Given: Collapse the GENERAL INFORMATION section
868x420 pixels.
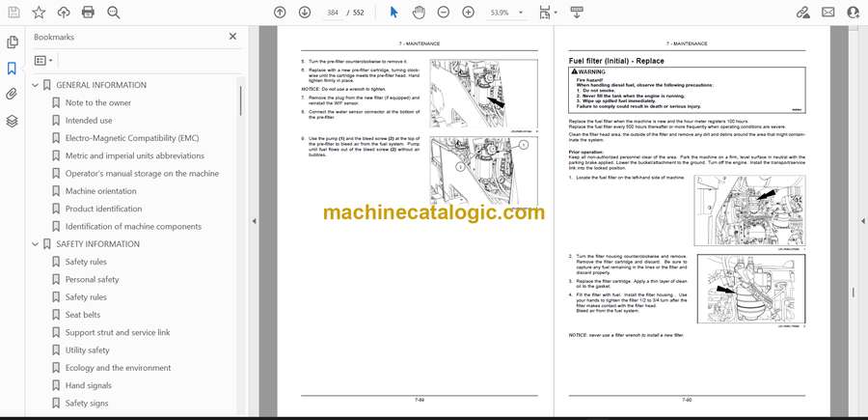Looking at the screenshot, I should click(36, 85).
